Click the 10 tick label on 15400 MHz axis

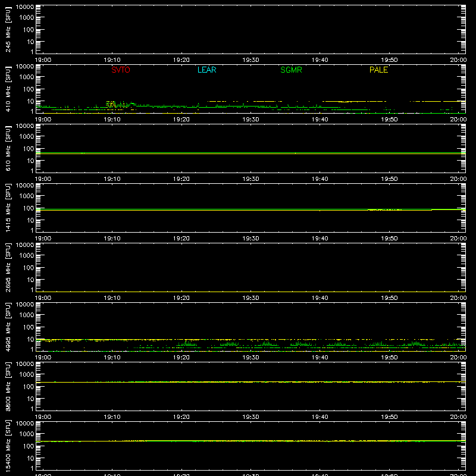pyautogui.click(x=30, y=458)
